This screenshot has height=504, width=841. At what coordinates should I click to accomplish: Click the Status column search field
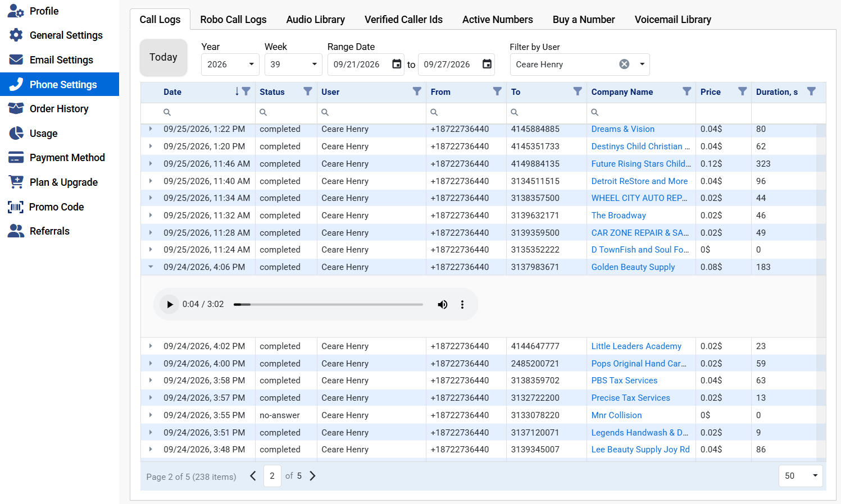286,113
